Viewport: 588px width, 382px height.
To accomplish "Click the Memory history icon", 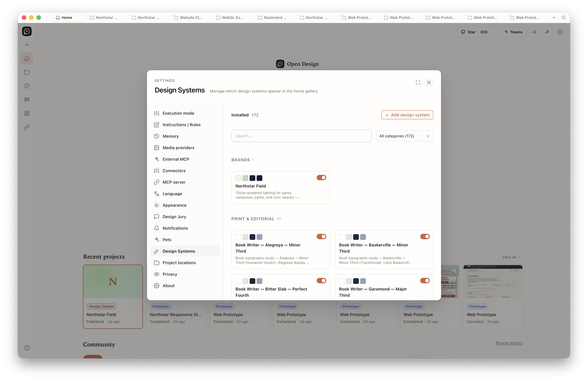I will (156, 136).
